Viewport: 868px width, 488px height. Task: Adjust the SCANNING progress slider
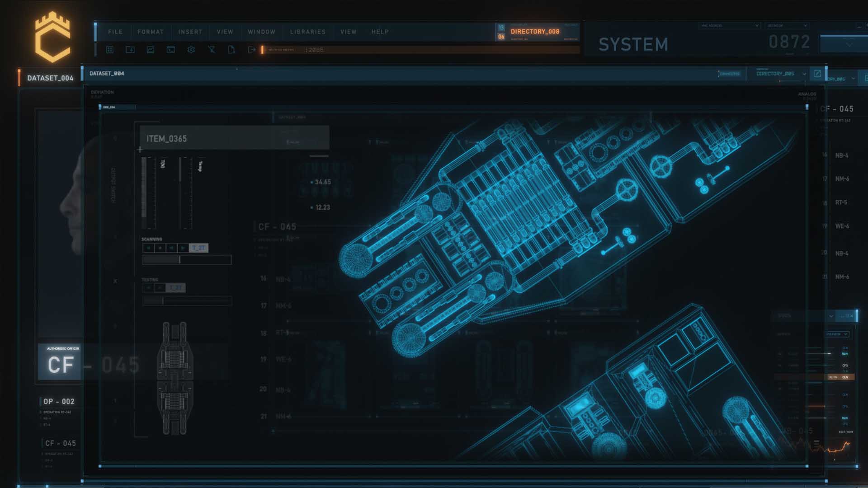coord(180,260)
